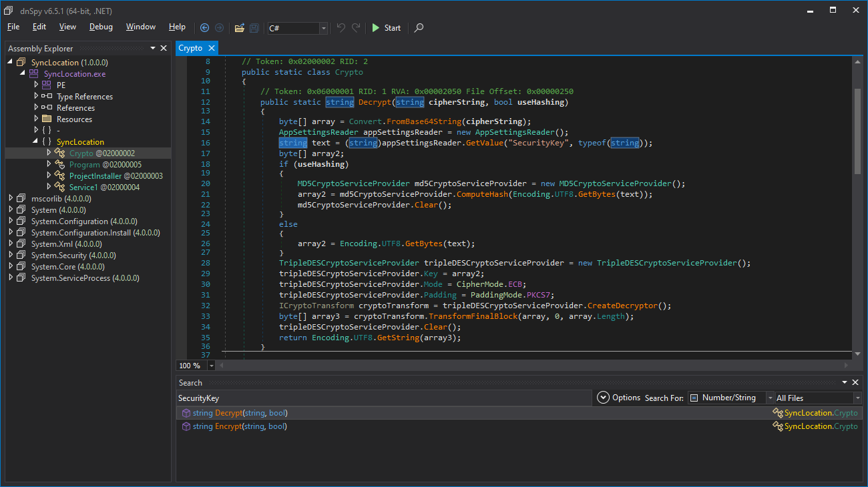Click the Undo arrow in the toolbar
This screenshot has width=868, height=487.
341,28
